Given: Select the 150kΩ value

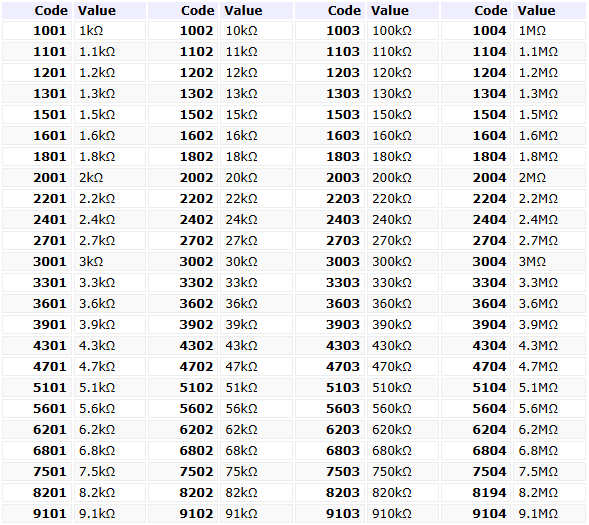Looking at the screenshot, I should pos(403,115).
